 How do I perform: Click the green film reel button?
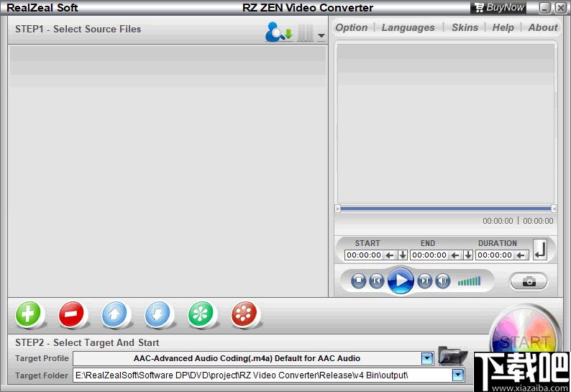[x=201, y=314]
